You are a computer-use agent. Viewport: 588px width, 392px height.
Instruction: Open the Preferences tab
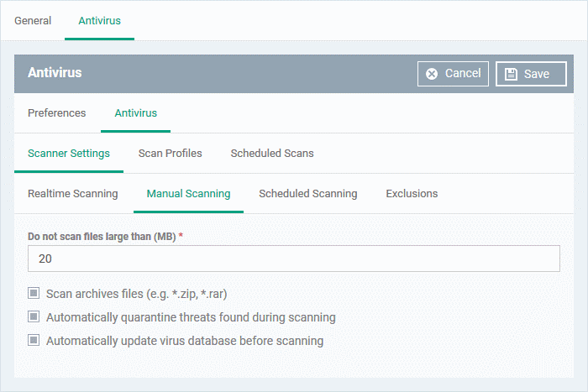(56, 112)
